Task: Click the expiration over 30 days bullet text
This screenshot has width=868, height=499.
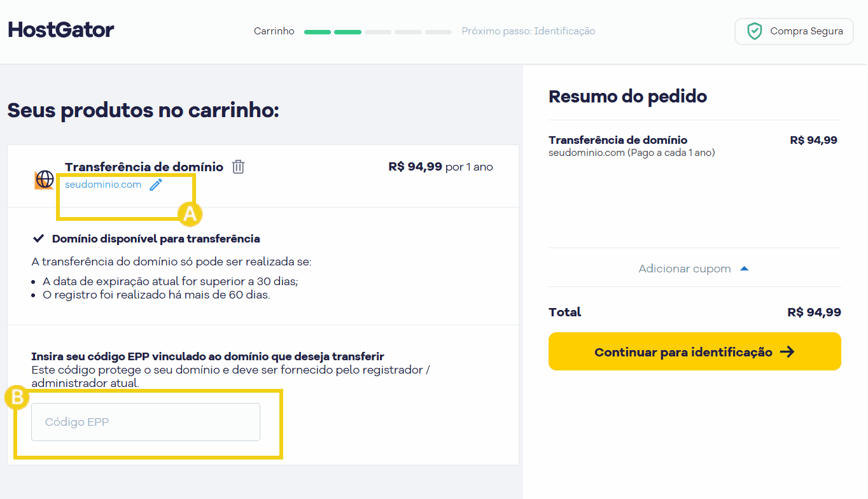Action: [x=171, y=281]
